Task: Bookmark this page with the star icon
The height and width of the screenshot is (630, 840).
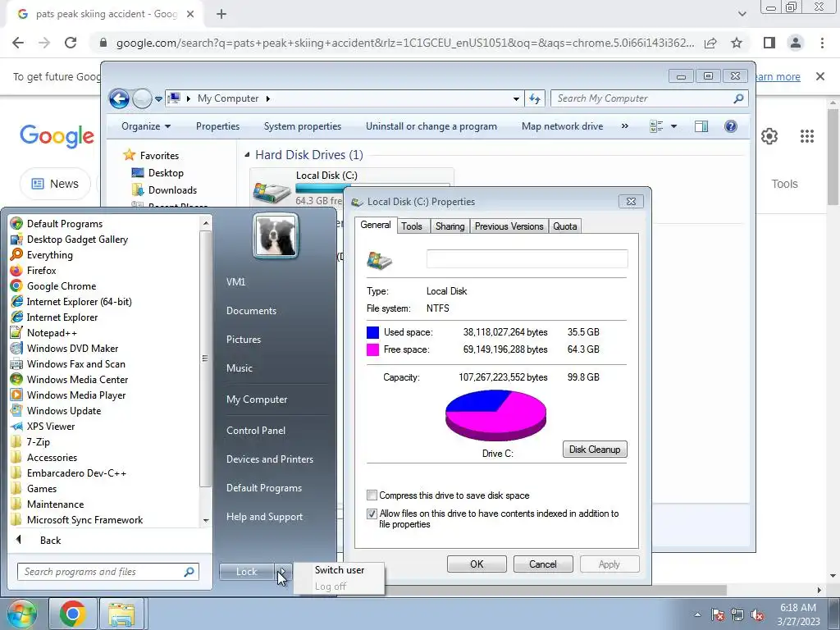Action: tap(737, 43)
